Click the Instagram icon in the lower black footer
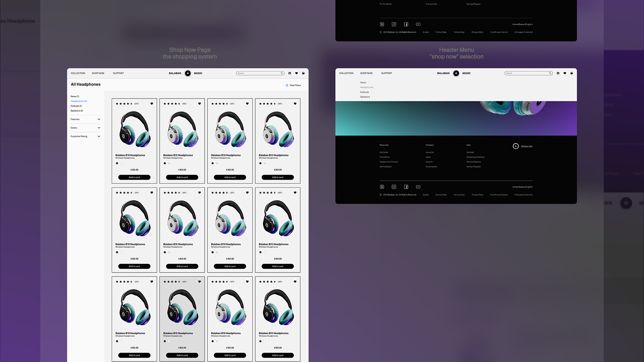The image size is (644, 362). tap(394, 187)
